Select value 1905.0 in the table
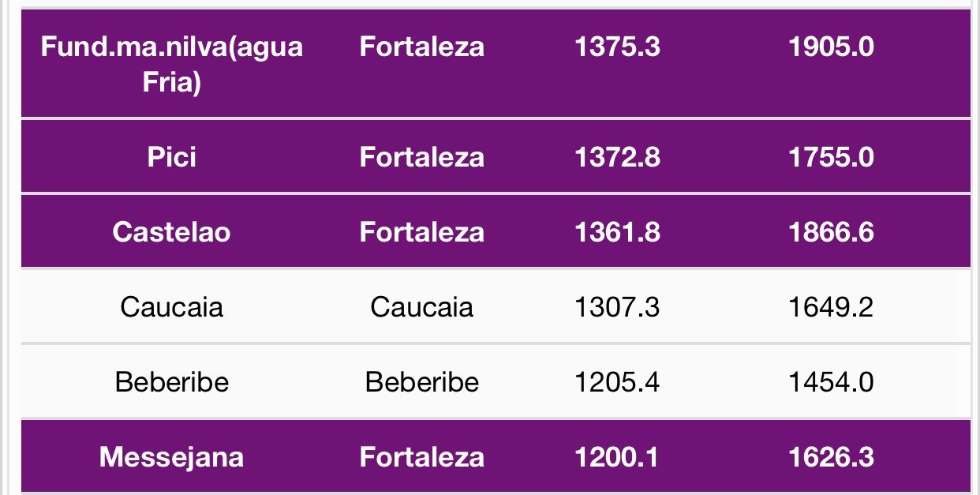This screenshot has height=495, width=980. (x=831, y=47)
